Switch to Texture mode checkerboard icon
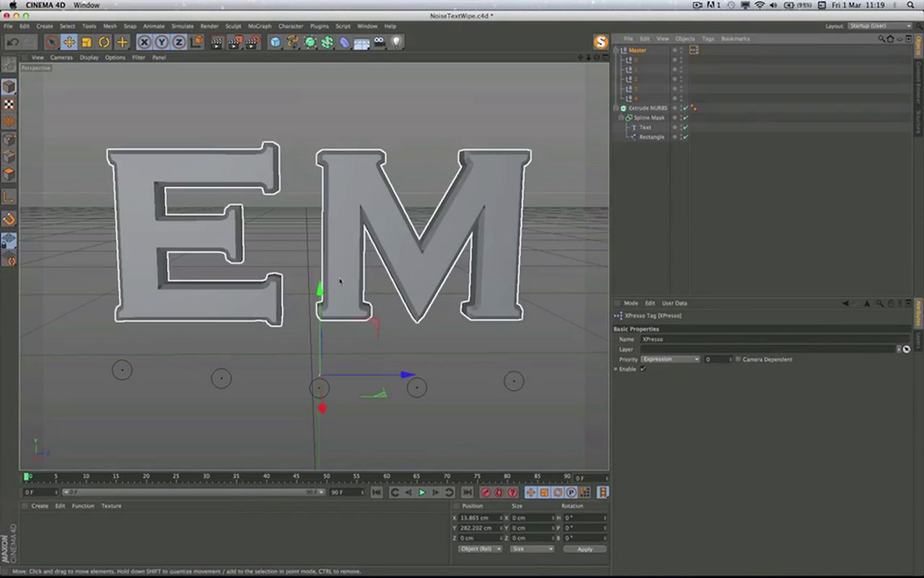 pyautogui.click(x=9, y=104)
